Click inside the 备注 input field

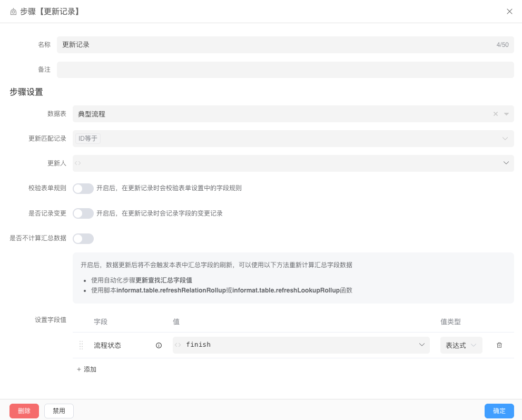[285, 70]
